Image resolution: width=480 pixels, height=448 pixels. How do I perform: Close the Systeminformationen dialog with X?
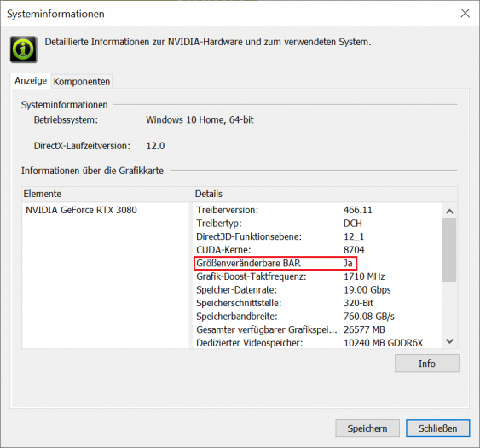pos(465,13)
